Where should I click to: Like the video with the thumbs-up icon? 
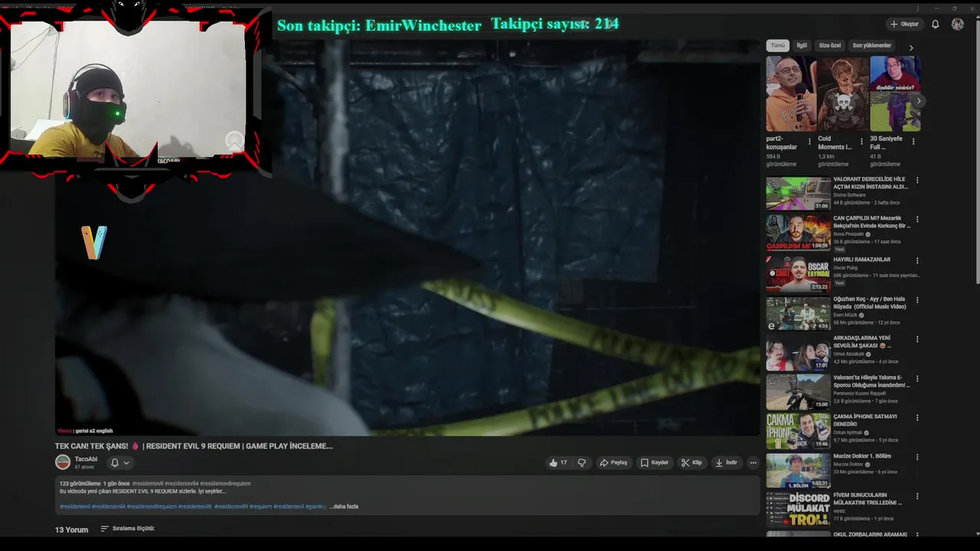point(557,463)
